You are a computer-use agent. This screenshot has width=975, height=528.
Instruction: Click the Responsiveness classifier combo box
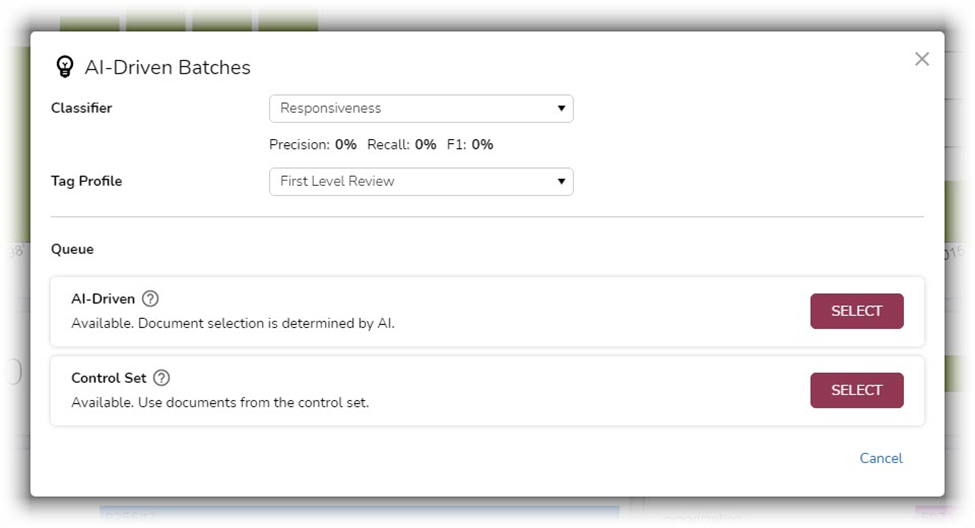421,108
